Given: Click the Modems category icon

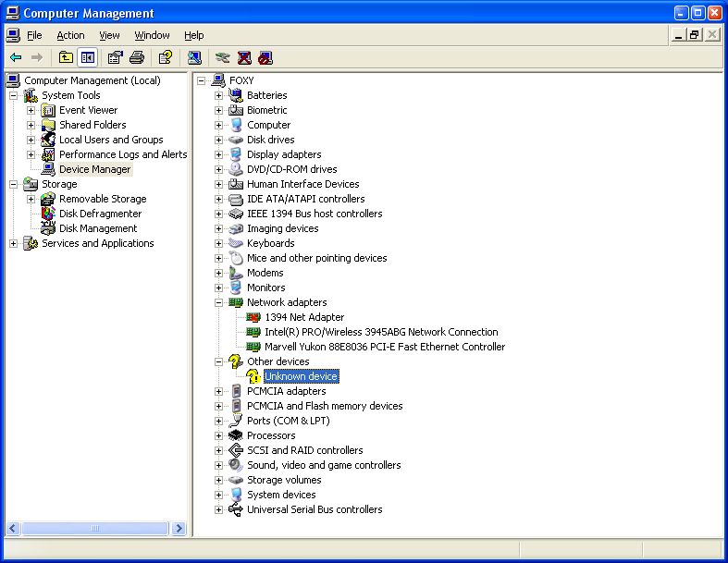Looking at the screenshot, I should point(236,273).
